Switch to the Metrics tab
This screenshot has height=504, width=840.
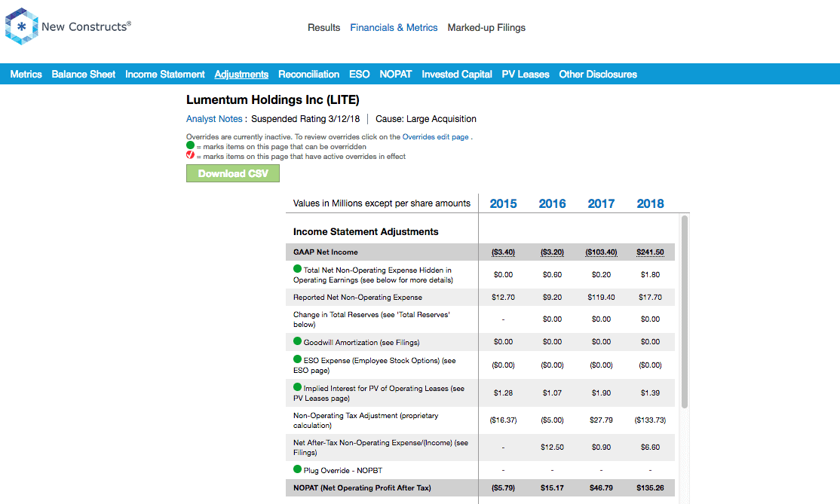point(26,75)
